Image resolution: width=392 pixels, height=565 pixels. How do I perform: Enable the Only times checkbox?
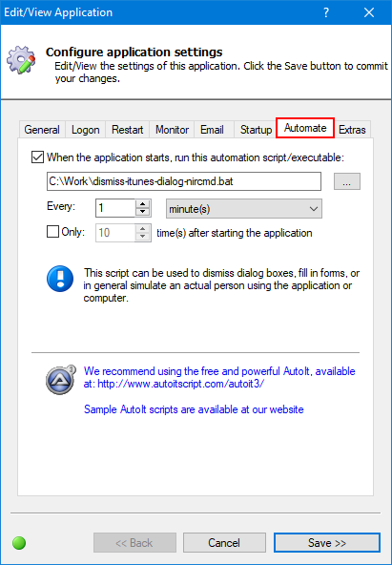tap(52, 232)
